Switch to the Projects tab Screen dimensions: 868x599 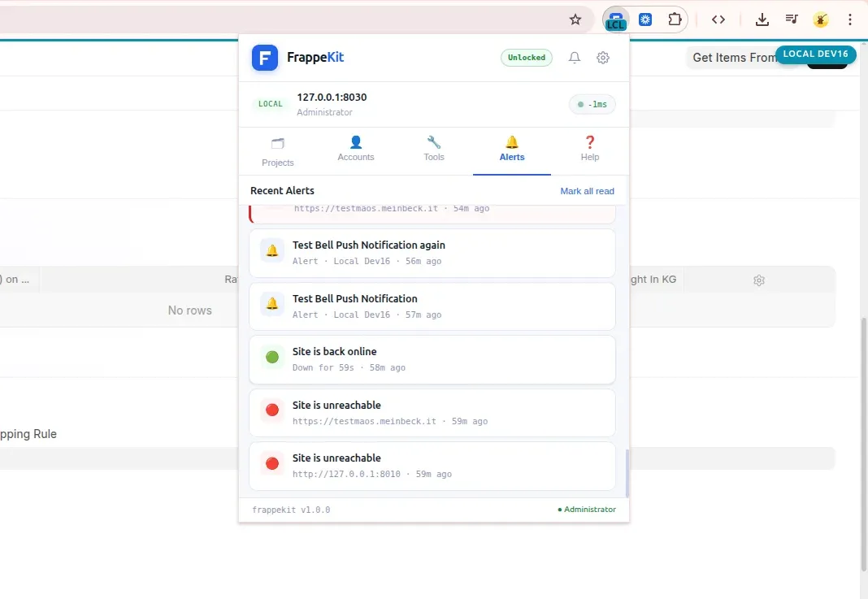click(278, 152)
